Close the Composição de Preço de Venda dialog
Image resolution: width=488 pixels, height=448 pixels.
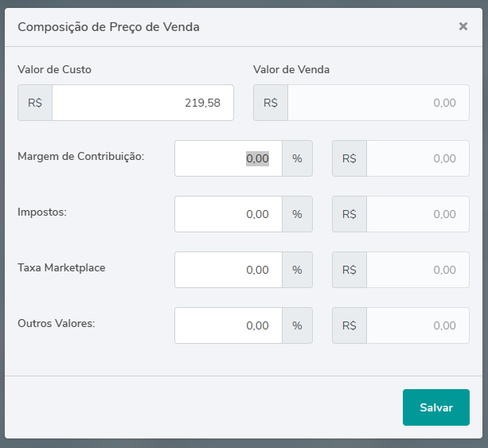[x=463, y=26]
